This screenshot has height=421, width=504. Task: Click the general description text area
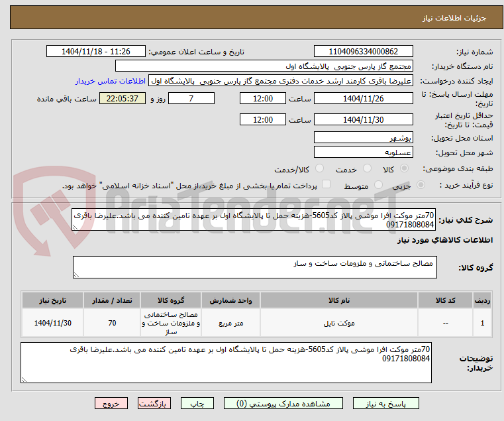[x=254, y=220]
